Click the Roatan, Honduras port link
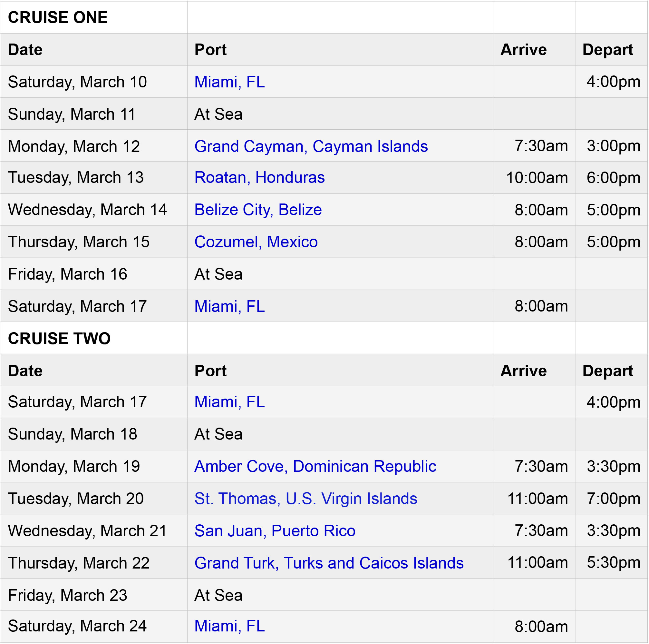 [x=260, y=177]
